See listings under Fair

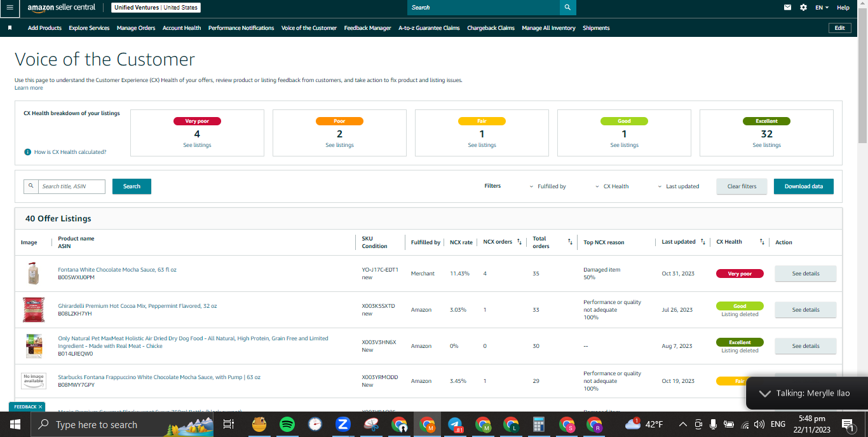tap(482, 145)
